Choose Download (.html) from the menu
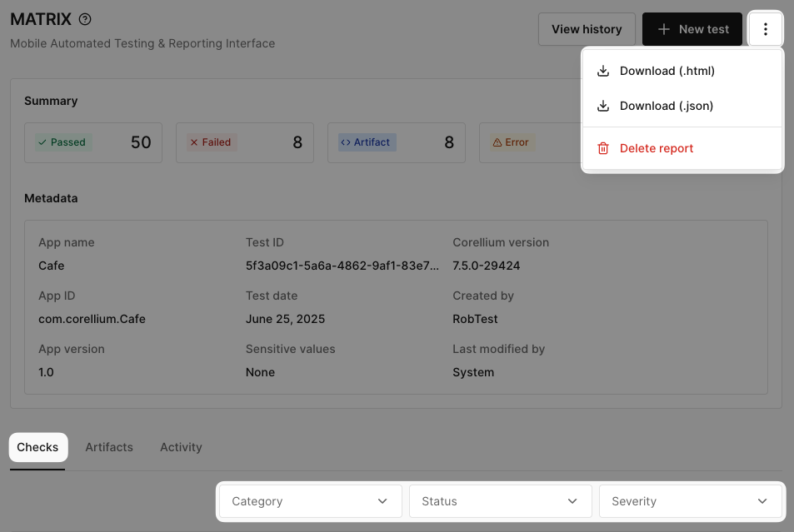 click(x=682, y=71)
